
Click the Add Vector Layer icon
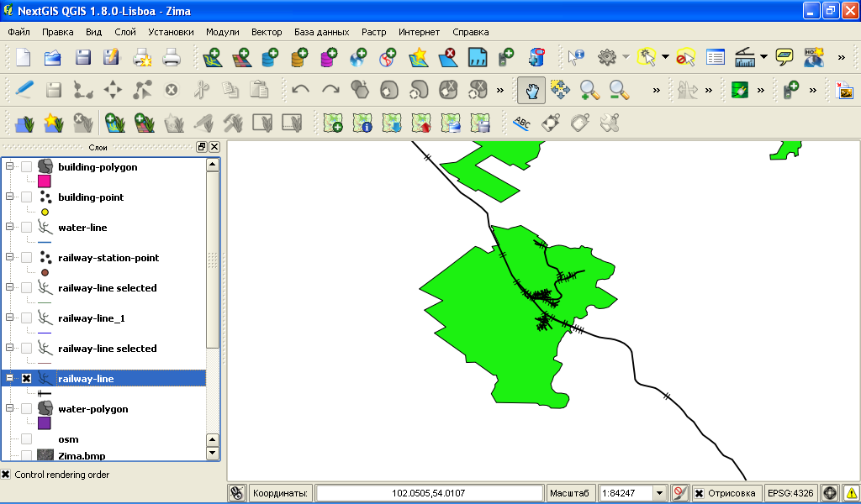213,57
